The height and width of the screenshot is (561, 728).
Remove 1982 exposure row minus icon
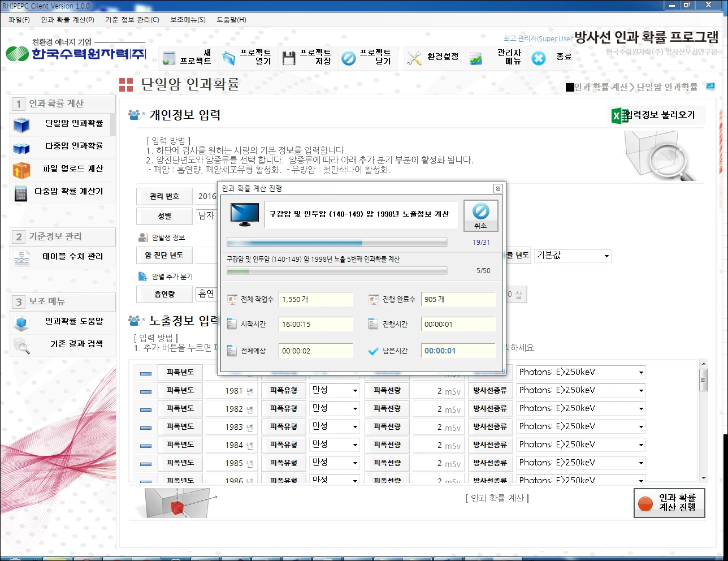[146, 409]
